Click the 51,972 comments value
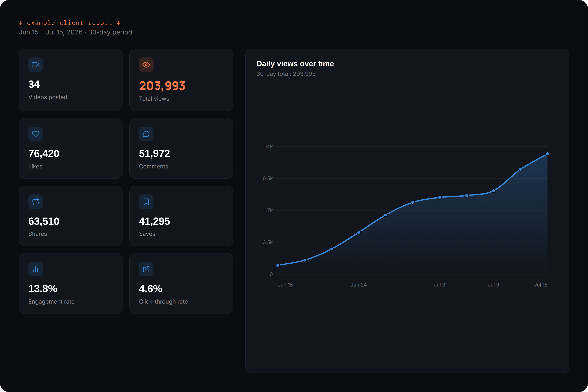The height and width of the screenshot is (392, 588). coord(154,154)
